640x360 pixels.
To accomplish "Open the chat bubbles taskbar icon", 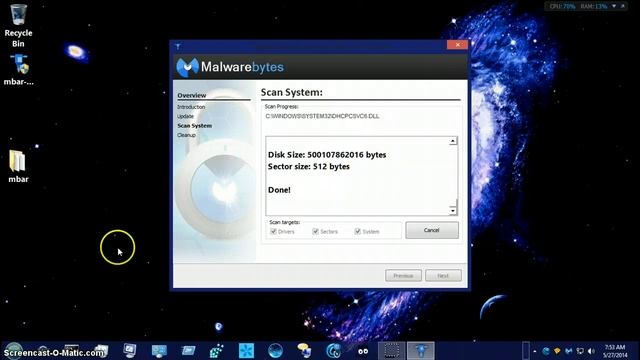I will tap(304, 350).
